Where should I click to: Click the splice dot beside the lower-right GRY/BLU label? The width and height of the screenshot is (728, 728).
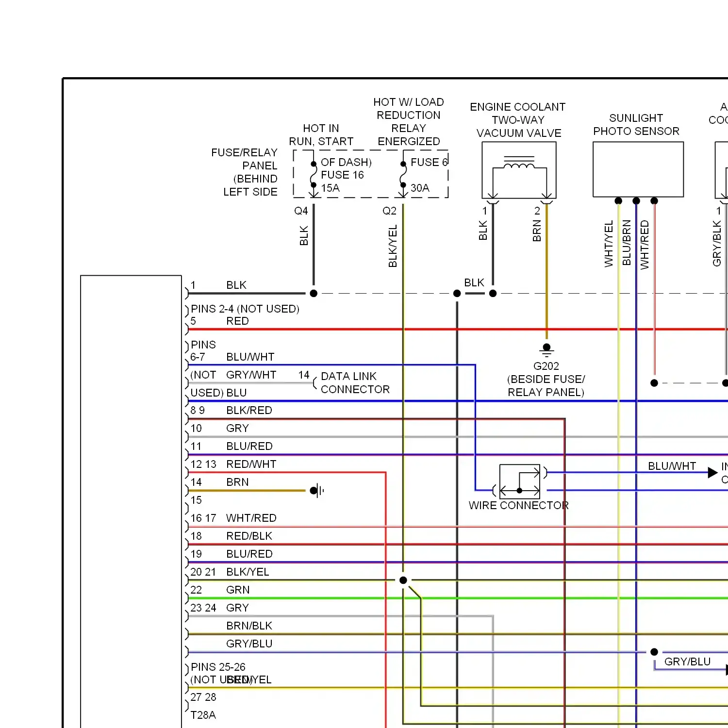(654, 652)
